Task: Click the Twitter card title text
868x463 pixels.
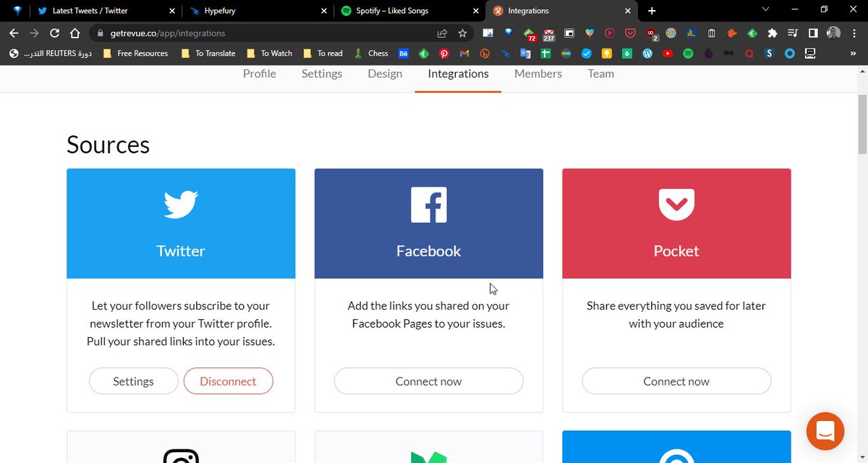Action: tap(181, 251)
